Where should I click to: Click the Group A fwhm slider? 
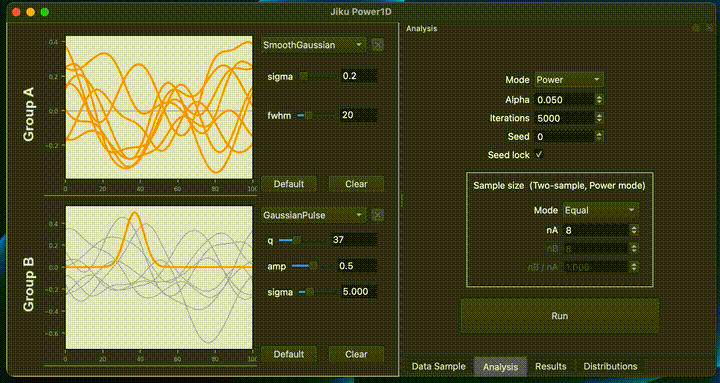pyautogui.click(x=317, y=115)
